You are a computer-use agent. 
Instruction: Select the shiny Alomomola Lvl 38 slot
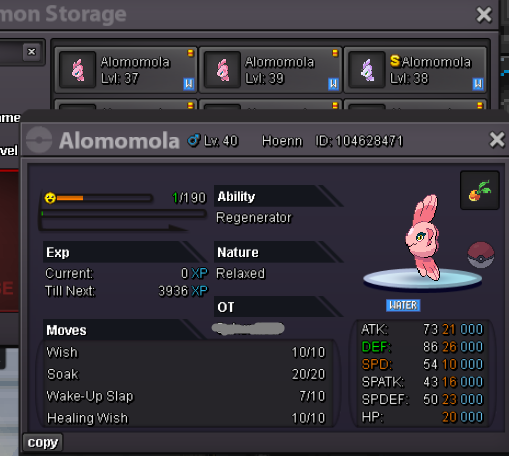415,70
